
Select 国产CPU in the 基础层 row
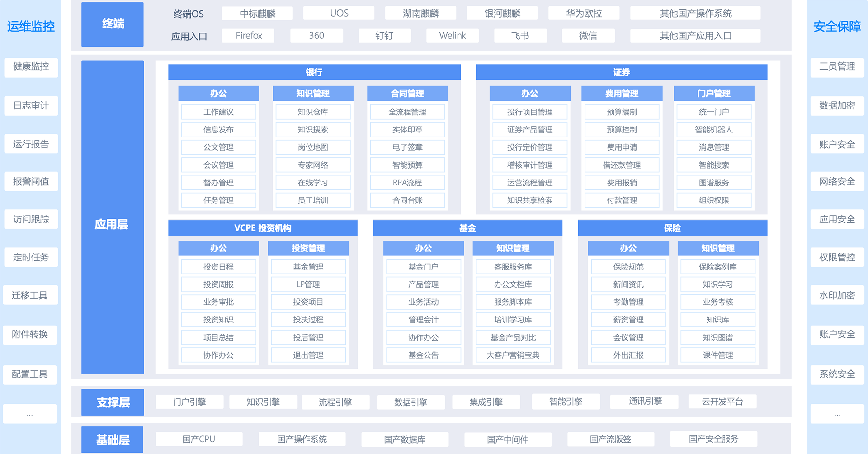pyautogui.click(x=199, y=439)
